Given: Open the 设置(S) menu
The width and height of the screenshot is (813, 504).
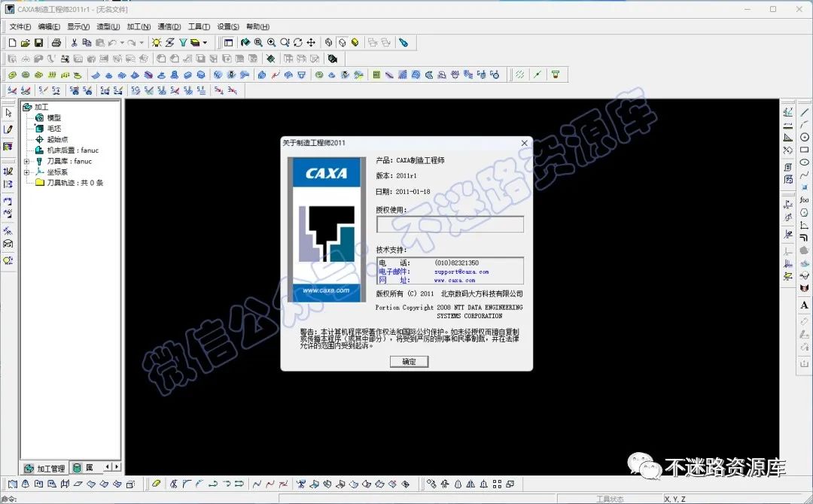Looking at the screenshot, I should coord(228,26).
